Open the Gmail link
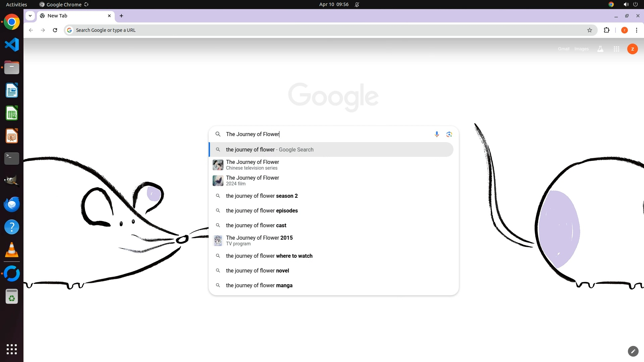The height and width of the screenshot is (362, 644). click(563, 49)
